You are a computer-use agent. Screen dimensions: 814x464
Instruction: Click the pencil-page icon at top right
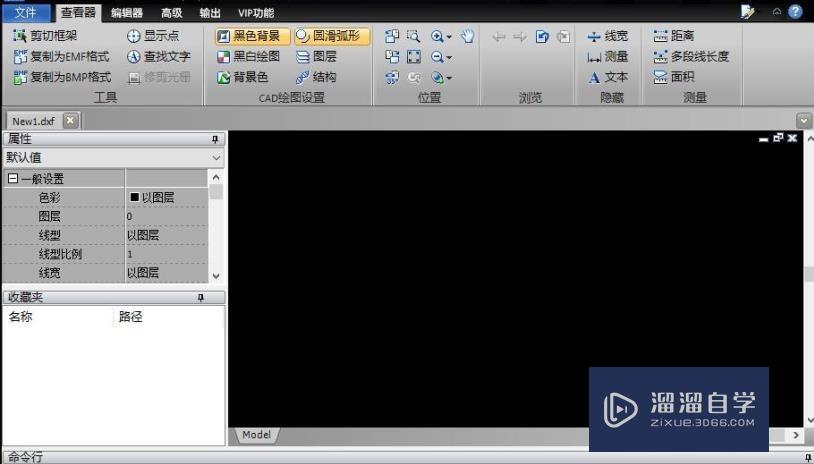click(748, 11)
